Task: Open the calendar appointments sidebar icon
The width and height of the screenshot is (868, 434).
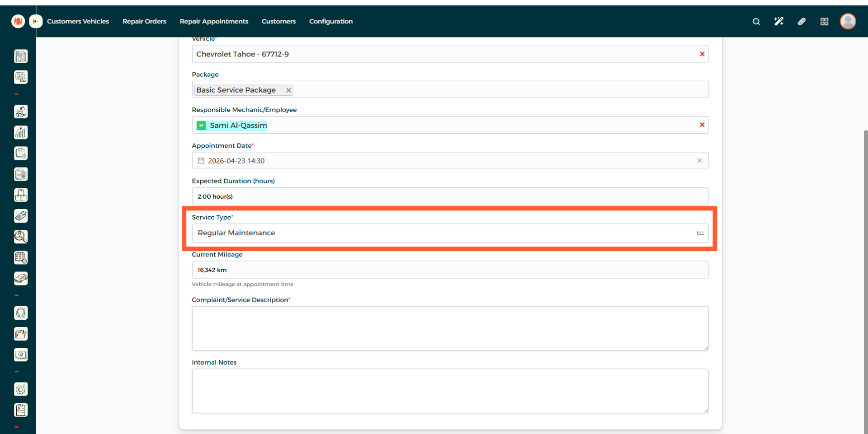Action: click(21, 257)
